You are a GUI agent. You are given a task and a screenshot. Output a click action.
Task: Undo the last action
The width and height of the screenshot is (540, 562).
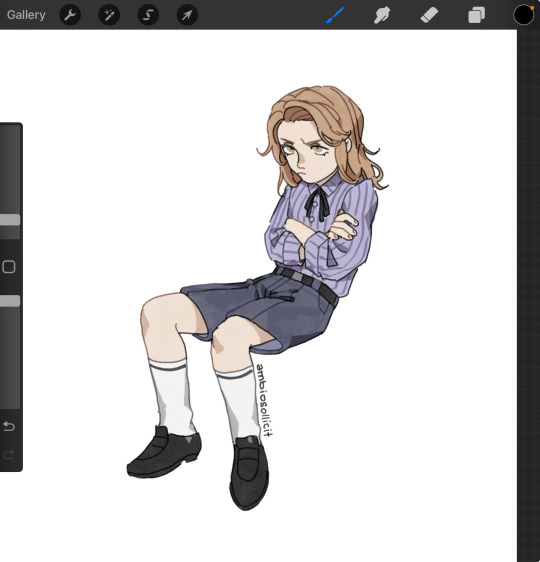coord(9,426)
